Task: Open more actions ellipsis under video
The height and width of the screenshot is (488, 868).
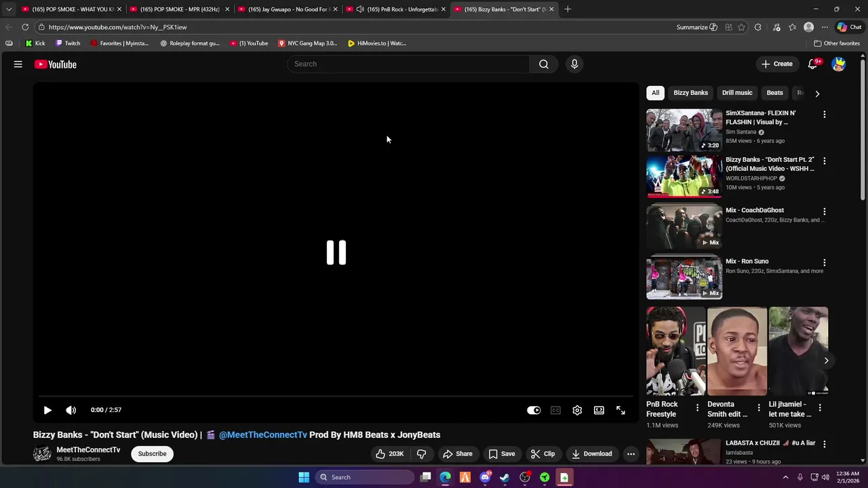Action: (631, 454)
